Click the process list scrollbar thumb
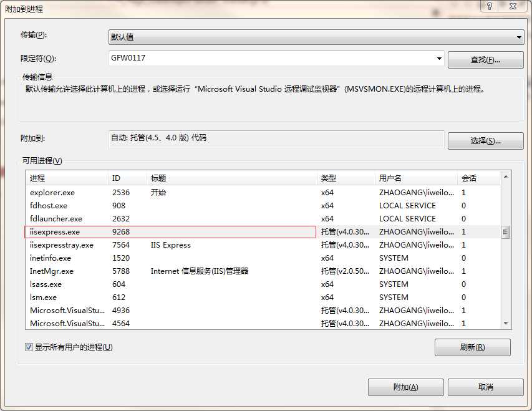The width and height of the screenshot is (532, 411). 506,232
